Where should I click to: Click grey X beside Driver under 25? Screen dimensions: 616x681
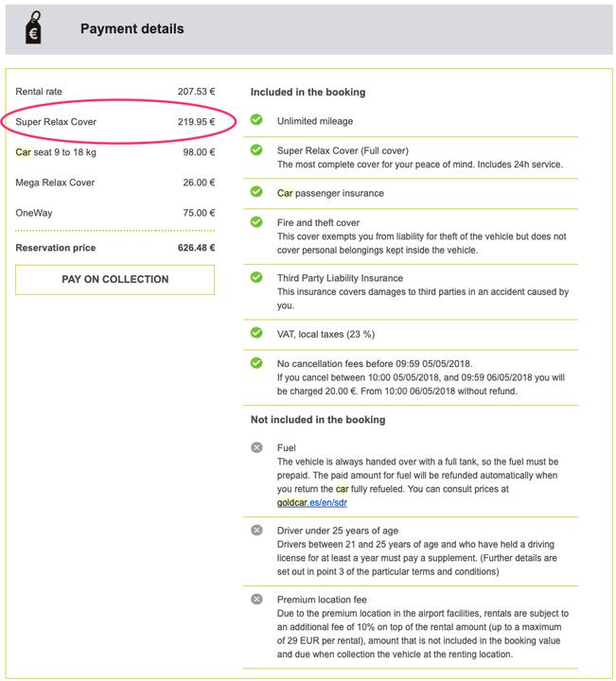[256, 531]
